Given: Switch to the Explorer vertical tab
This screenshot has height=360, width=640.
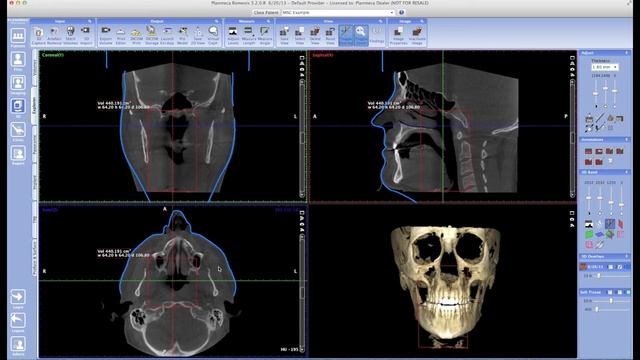Looking at the screenshot, I should click(x=35, y=105).
